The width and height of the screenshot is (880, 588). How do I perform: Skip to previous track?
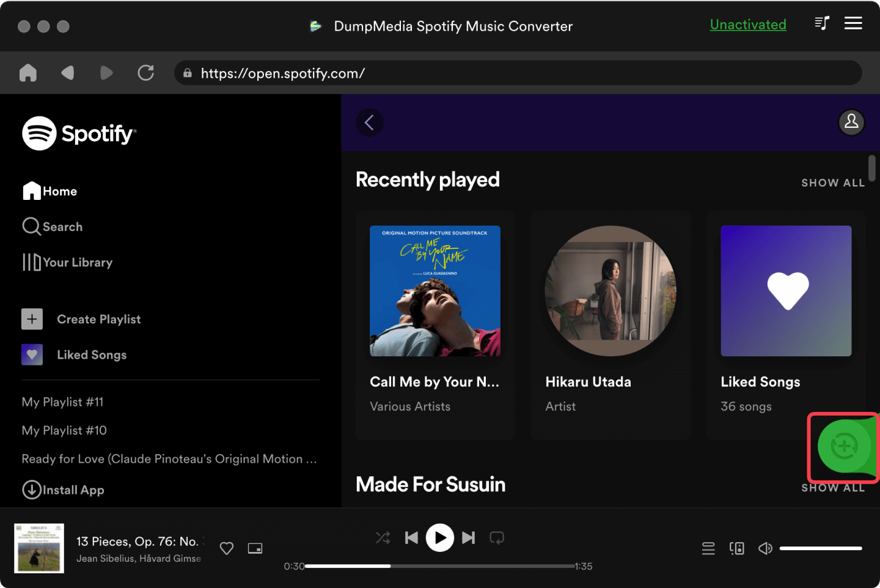pyautogui.click(x=412, y=538)
